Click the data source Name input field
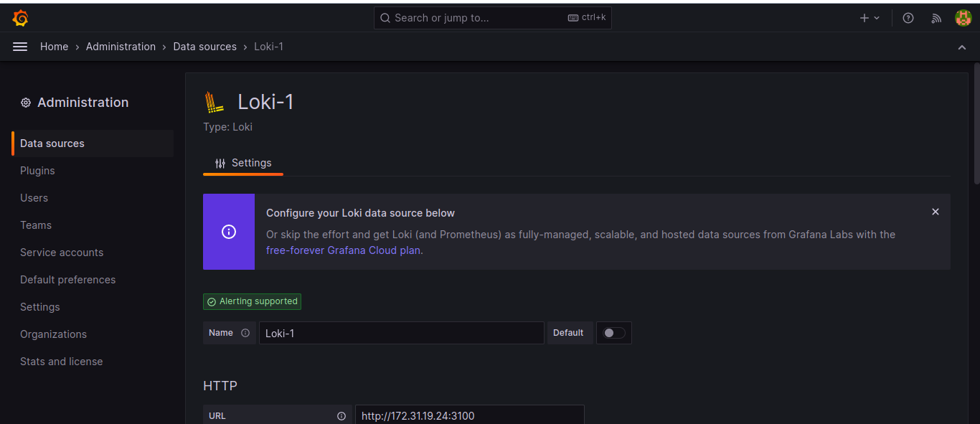The width and height of the screenshot is (980, 424). tap(401, 333)
